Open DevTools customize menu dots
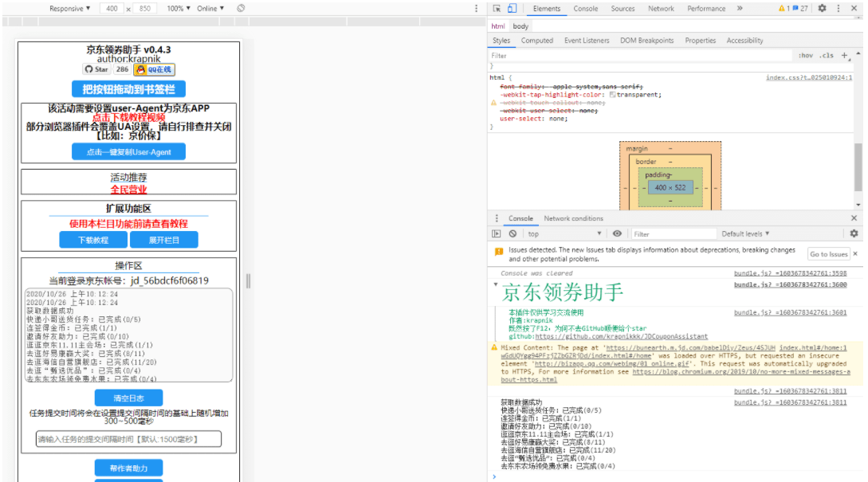The width and height of the screenshot is (868, 482). [838, 8]
